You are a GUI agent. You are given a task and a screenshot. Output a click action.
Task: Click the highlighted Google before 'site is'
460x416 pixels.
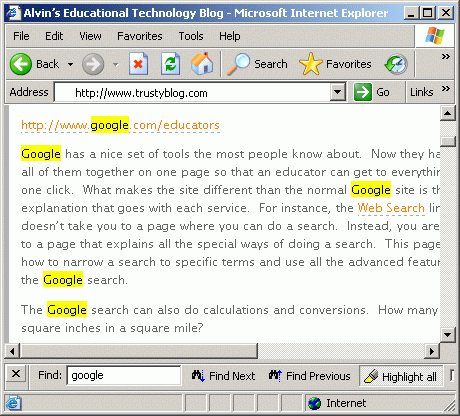371,190
